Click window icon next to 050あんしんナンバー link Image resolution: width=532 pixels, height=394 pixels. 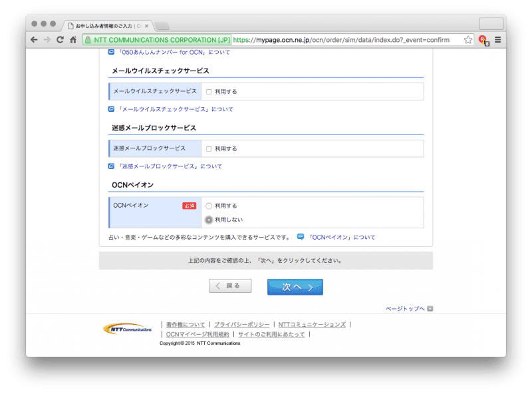pos(111,52)
